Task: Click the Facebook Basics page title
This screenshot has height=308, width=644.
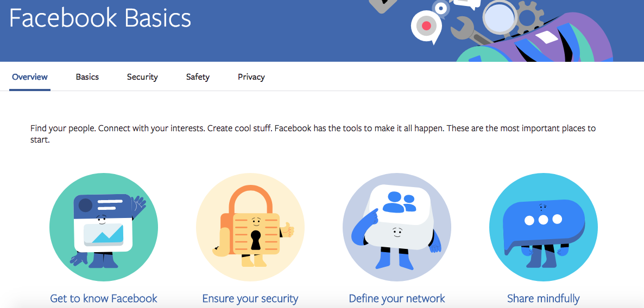Action: [100, 18]
